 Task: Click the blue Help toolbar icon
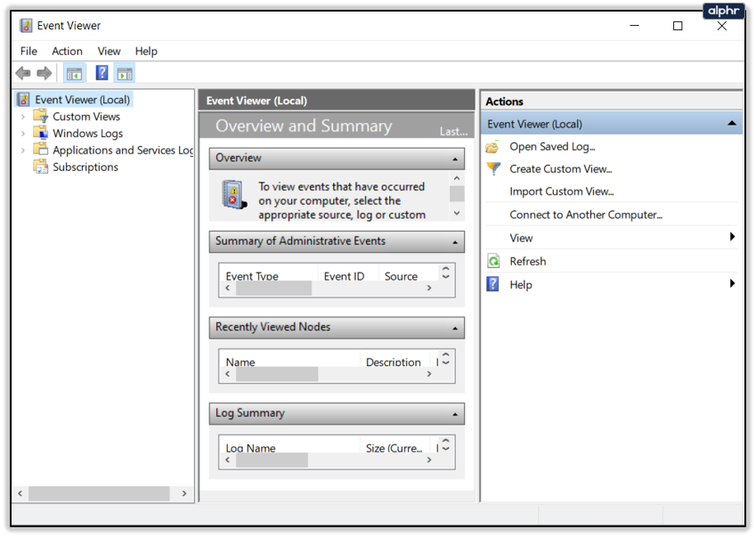point(102,73)
